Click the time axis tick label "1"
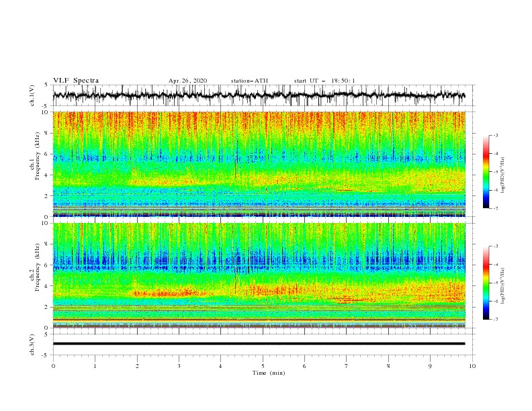The image size is (532, 411). point(95,366)
